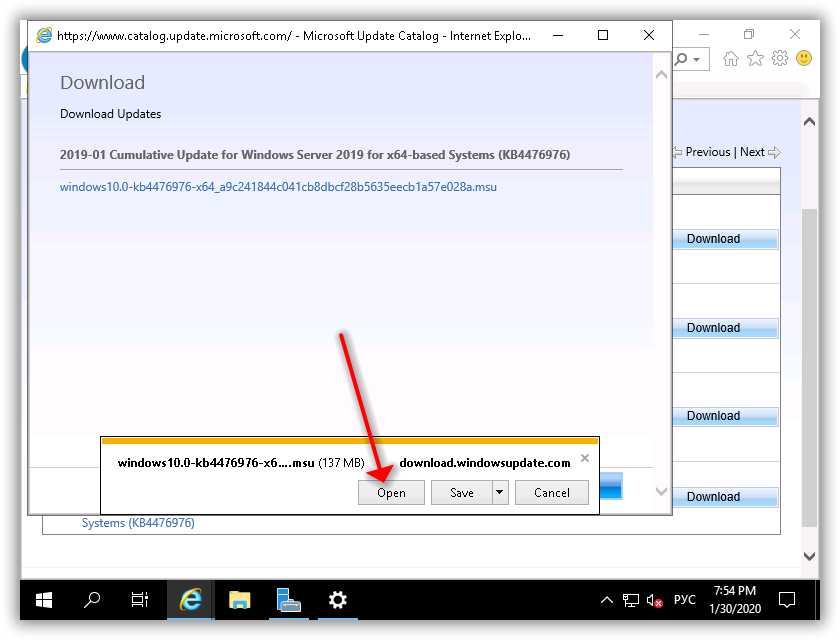
Task: Open Internet Explorer Home icon
Action: (731, 58)
